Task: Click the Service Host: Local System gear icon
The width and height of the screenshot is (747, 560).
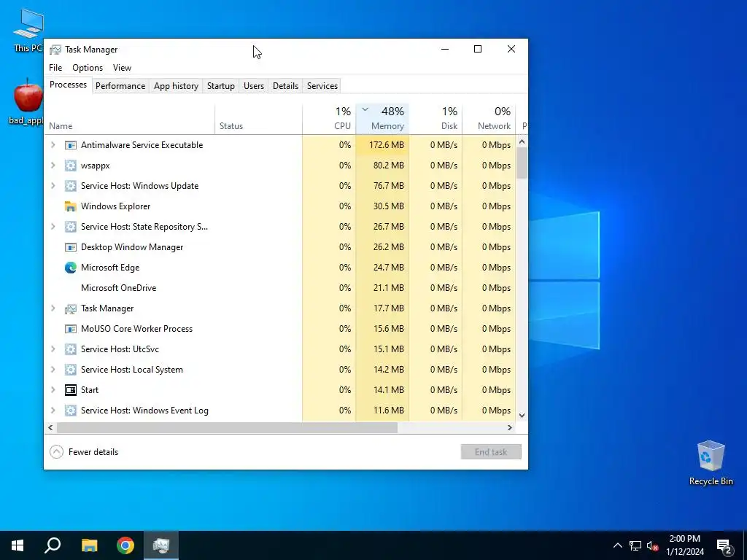Action: 71,370
